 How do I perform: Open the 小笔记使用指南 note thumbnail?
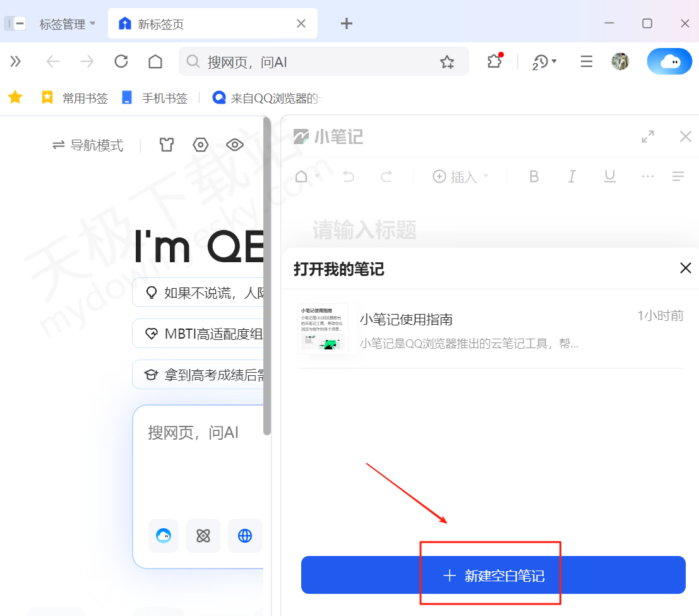tap(323, 329)
